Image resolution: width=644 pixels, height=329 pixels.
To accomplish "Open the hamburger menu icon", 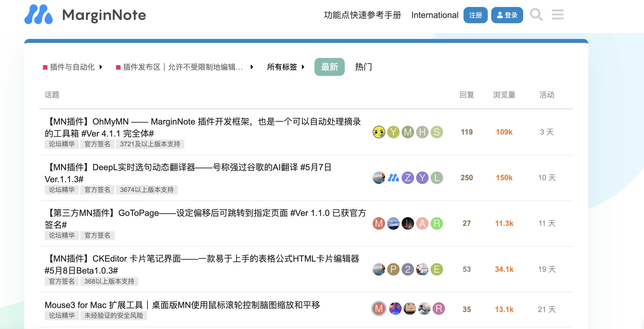I will point(557,15).
